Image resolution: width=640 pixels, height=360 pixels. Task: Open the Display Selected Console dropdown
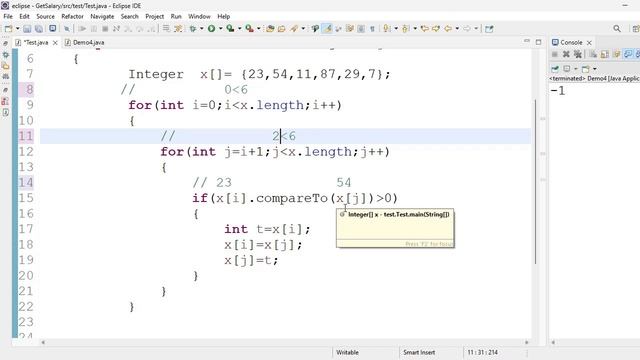point(576,69)
